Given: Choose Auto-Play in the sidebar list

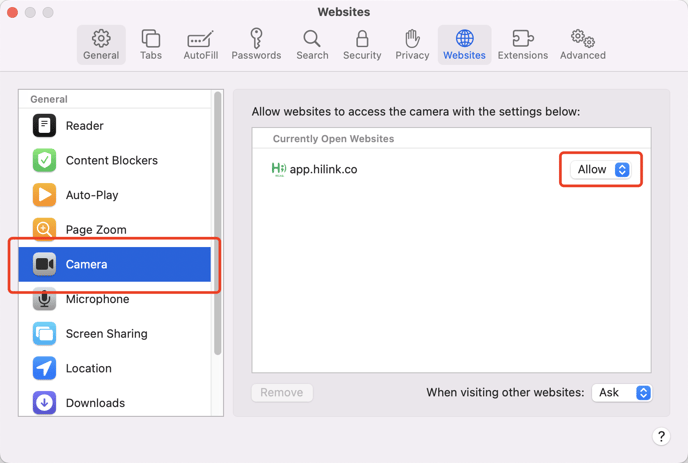Looking at the screenshot, I should [x=91, y=195].
